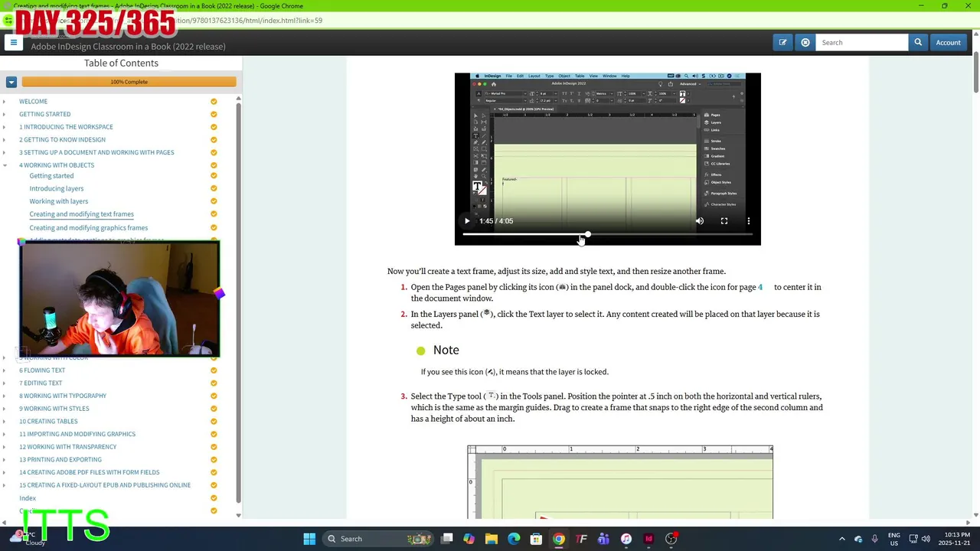
Task: Expand the WELCOME section arrow
Action: pos(4,102)
